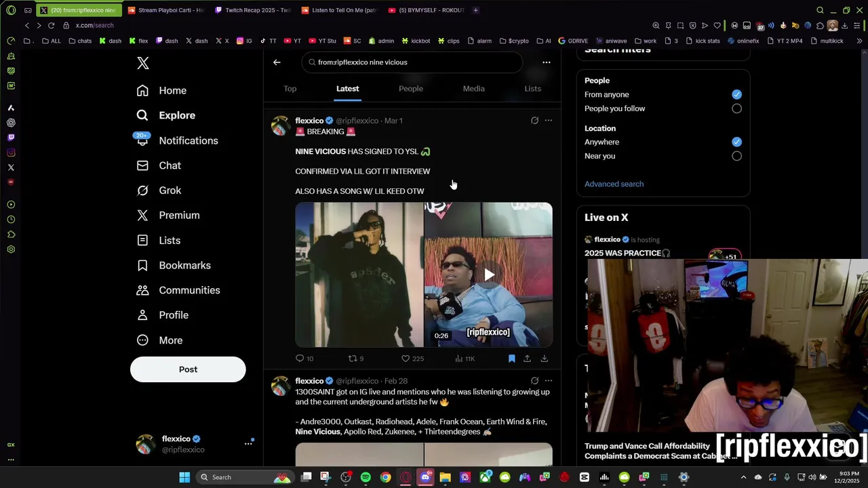The width and height of the screenshot is (868, 488).
Task: View analytics showing 11K views
Action: point(465,359)
